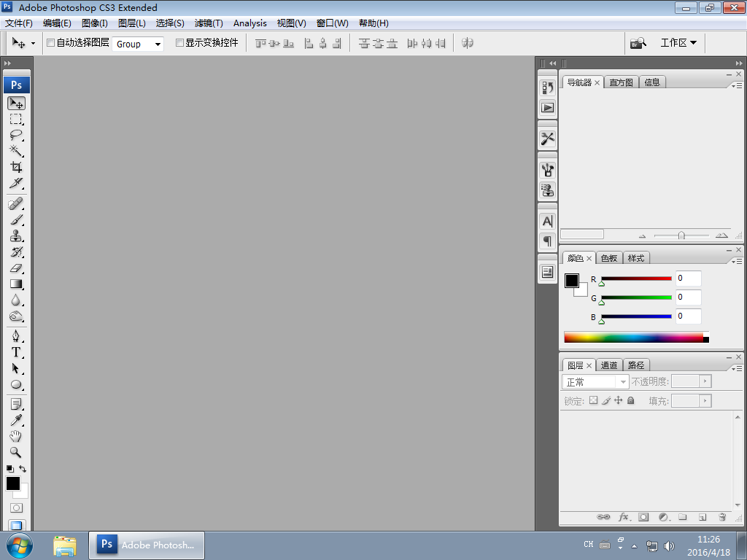The image size is (747, 560).
Task: Pick a color from the spectrum ramp
Action: 636,337
